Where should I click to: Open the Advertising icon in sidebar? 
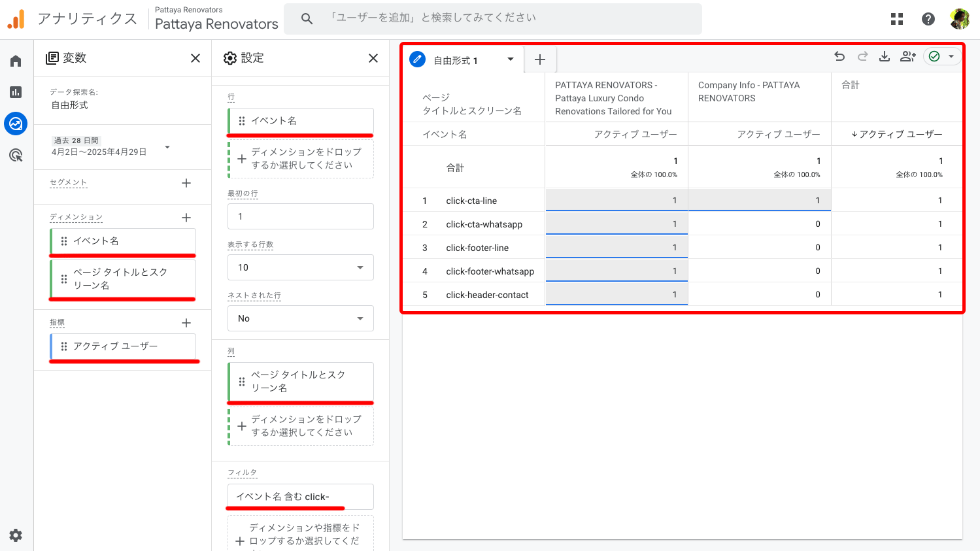point(16,155)
